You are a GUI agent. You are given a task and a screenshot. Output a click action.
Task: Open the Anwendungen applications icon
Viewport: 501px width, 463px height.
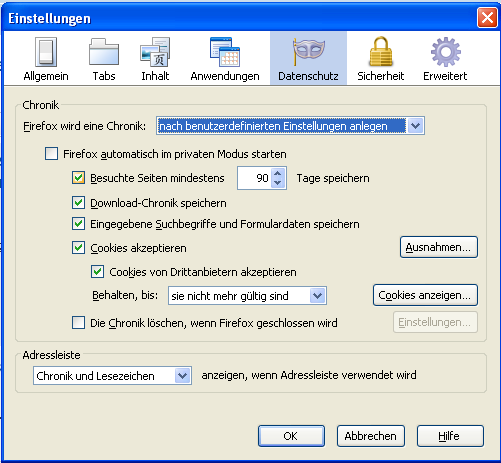[x=225, y=52]
